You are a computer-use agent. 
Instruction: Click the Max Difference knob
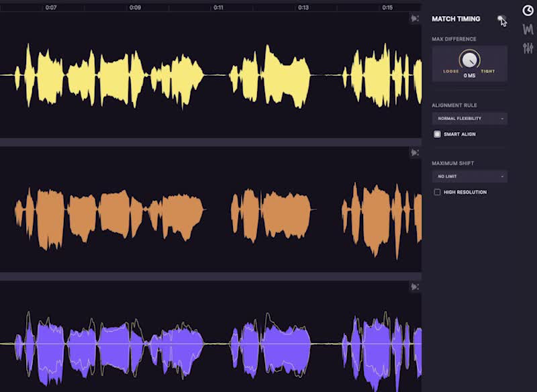tap(469, 61)
